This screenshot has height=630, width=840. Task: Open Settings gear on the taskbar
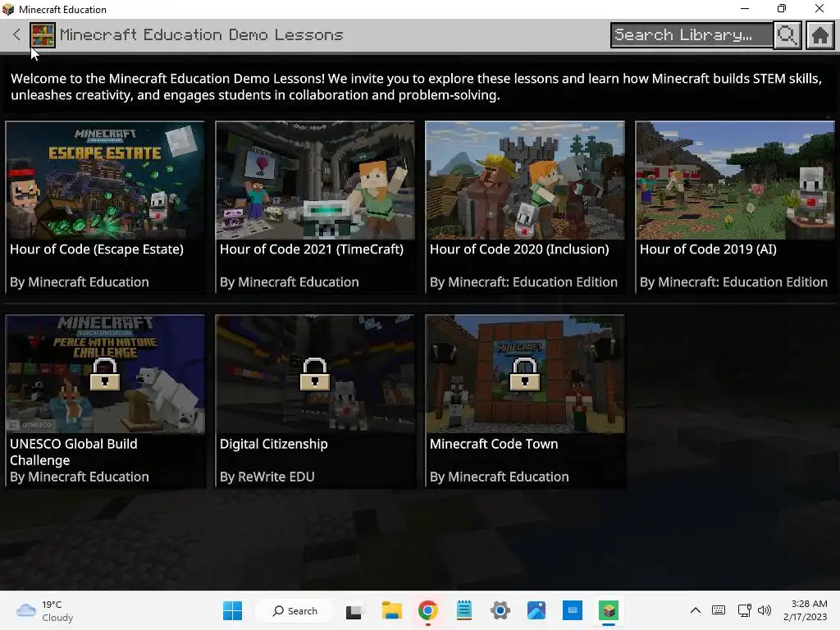(500, 610)
